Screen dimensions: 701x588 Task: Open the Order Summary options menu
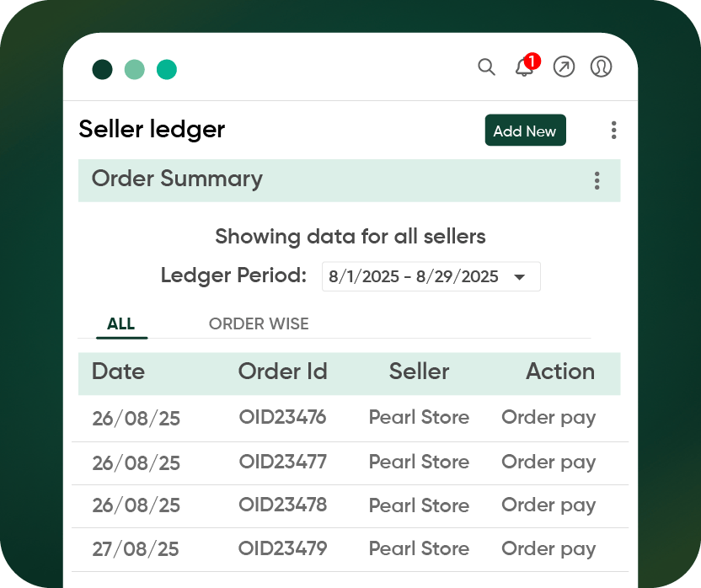(597, 180)
